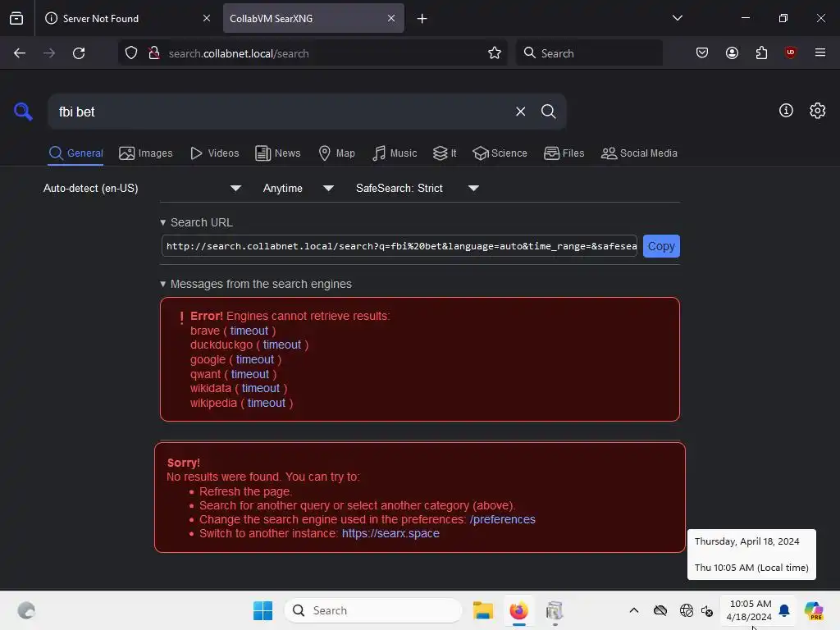
Task: Click the fbi bet query field
Action: (281, 112)
